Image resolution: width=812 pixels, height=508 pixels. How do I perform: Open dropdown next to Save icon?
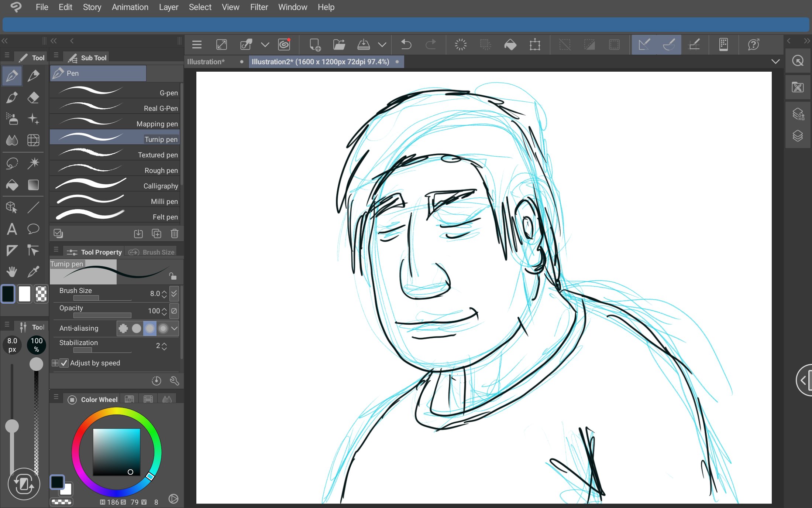382,45
